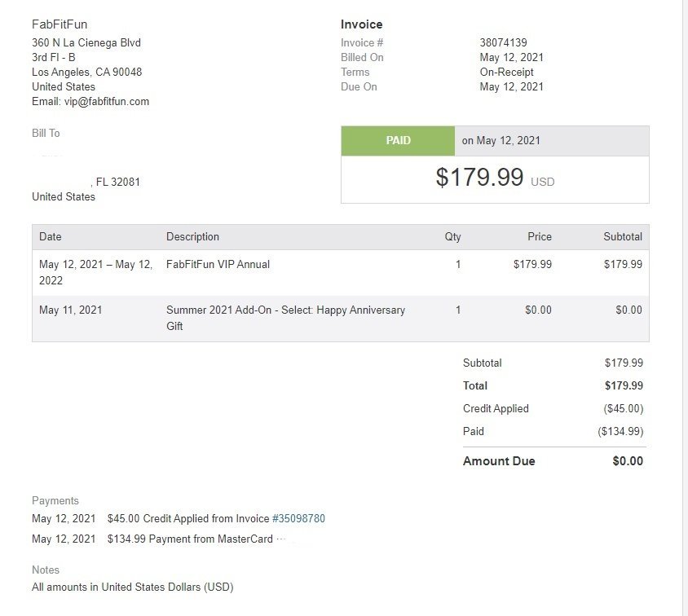Click the Paid ($134.99) summary amount

(620, 432)
